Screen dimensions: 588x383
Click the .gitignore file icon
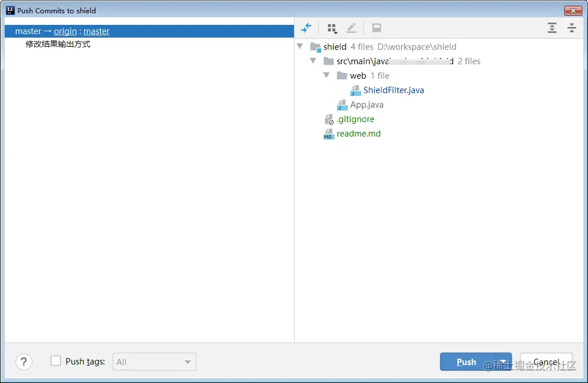coord(329,120)
